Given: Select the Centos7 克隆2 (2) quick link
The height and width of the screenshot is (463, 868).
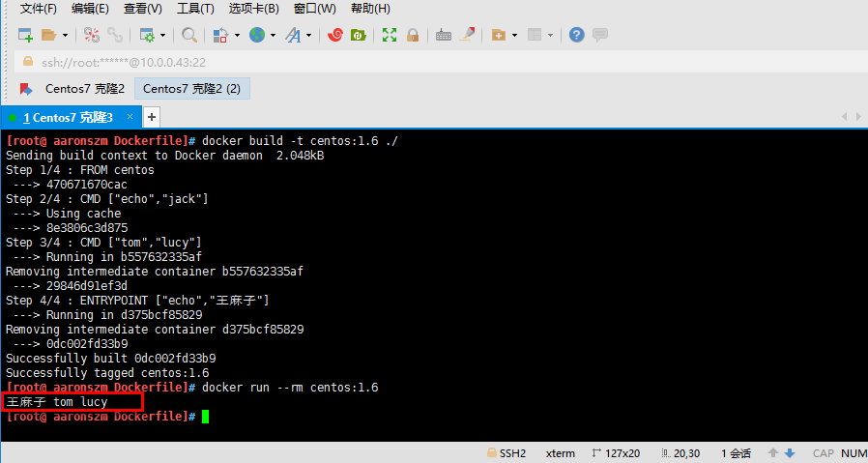Looking at the screenshot, I should click(192, 89).
